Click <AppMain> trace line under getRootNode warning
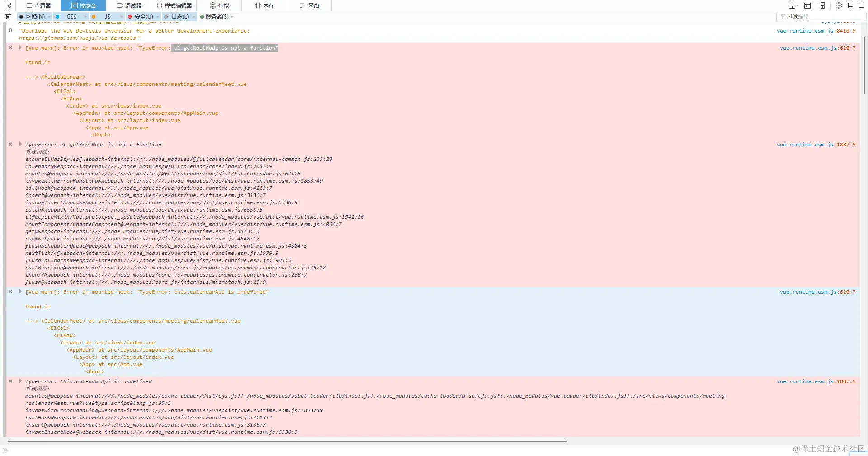868x456 pixels. tap(146, 113)
